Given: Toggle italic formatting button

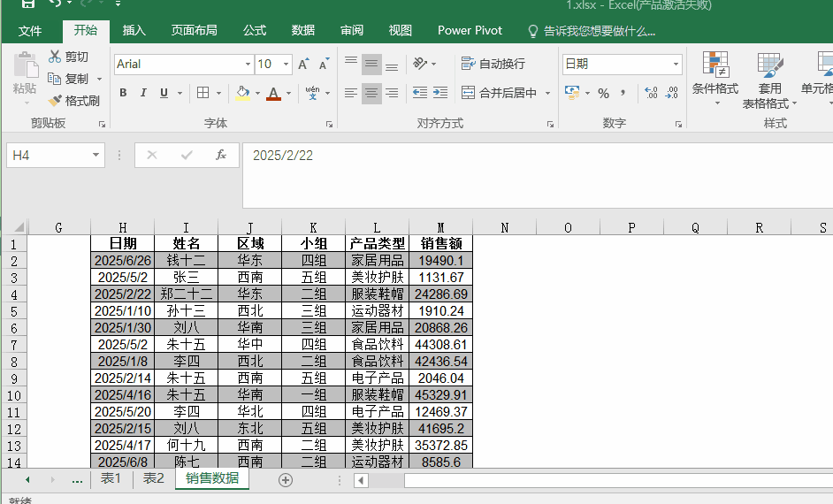Looking at the screenshot, I should pos(143,93).
